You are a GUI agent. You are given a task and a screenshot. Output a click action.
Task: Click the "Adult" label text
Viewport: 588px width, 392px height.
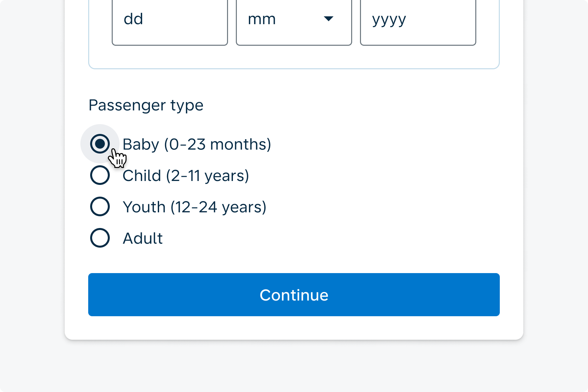coord(143,238)
